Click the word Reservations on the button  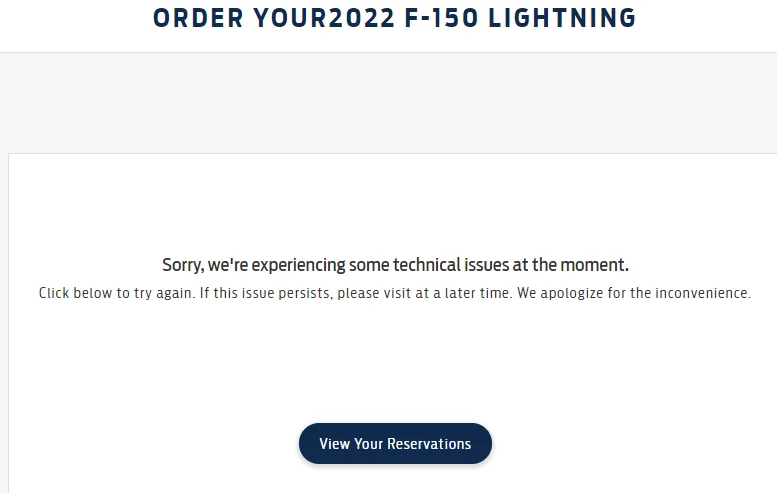(x=428, y=443)
